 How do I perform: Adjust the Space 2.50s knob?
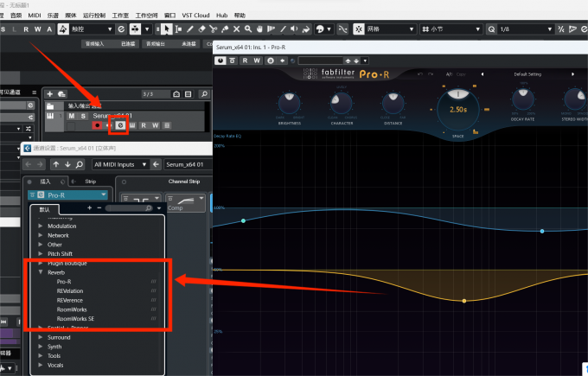coord(458,110)
